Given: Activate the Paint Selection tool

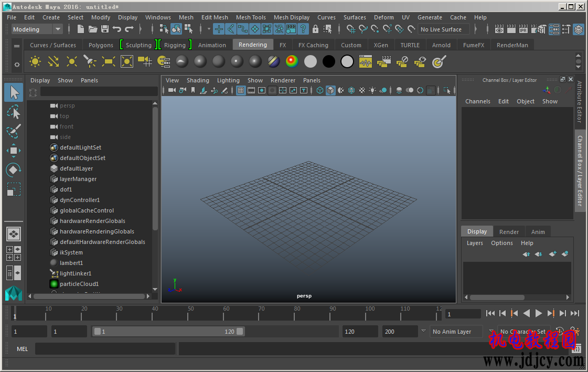Looking at the screenshot, I should pos(14,131).
